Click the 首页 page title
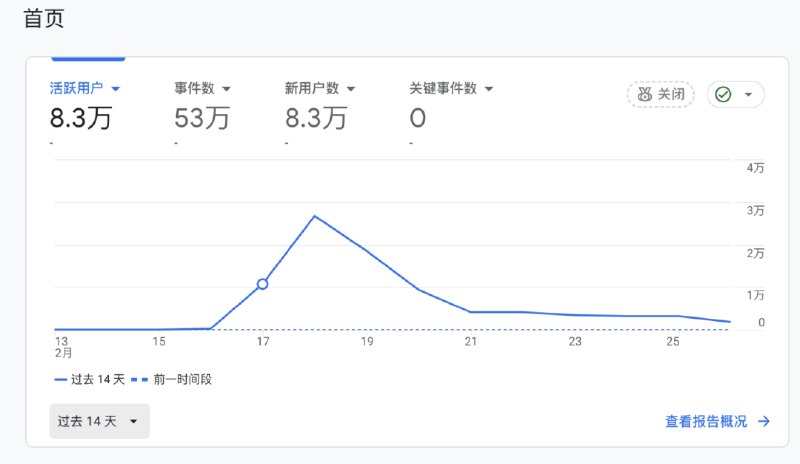The image size is (800, 464). tap(44, 19)
